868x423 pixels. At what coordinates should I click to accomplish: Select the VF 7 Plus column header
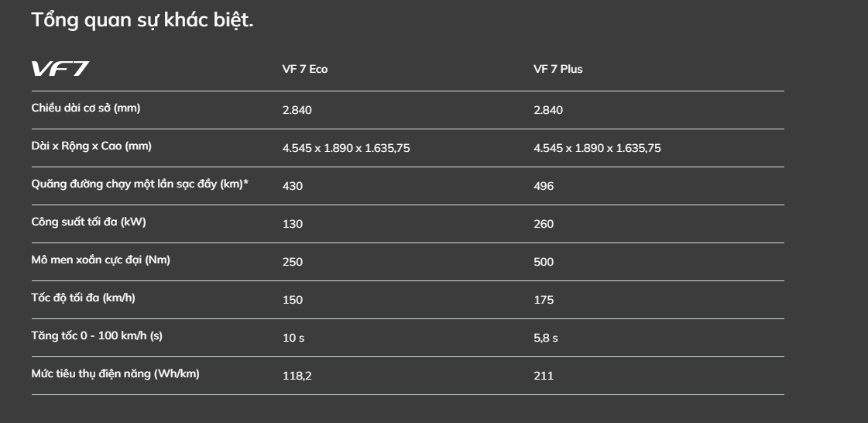click(558, 69)
